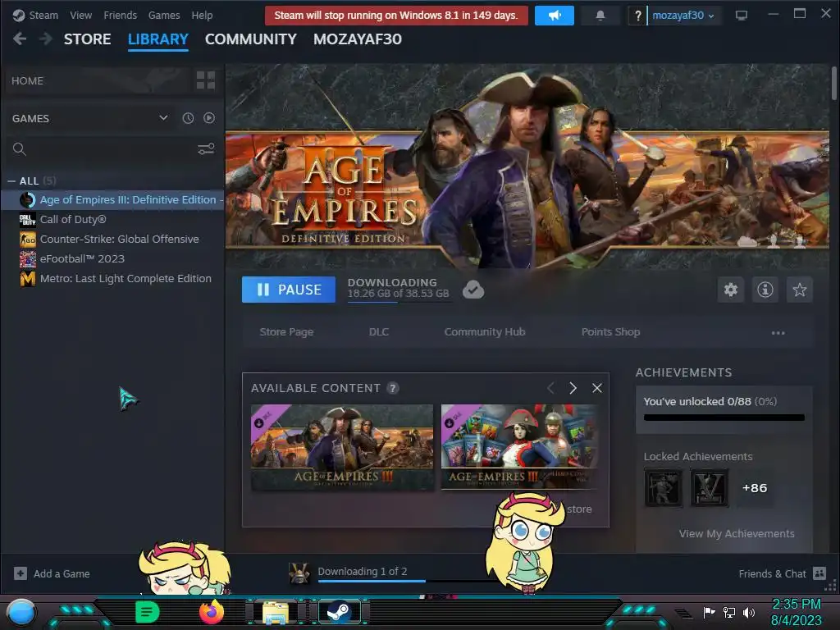View the second locked achievement icon
This screenshot has width=840, height=630.
click(710, 488)
